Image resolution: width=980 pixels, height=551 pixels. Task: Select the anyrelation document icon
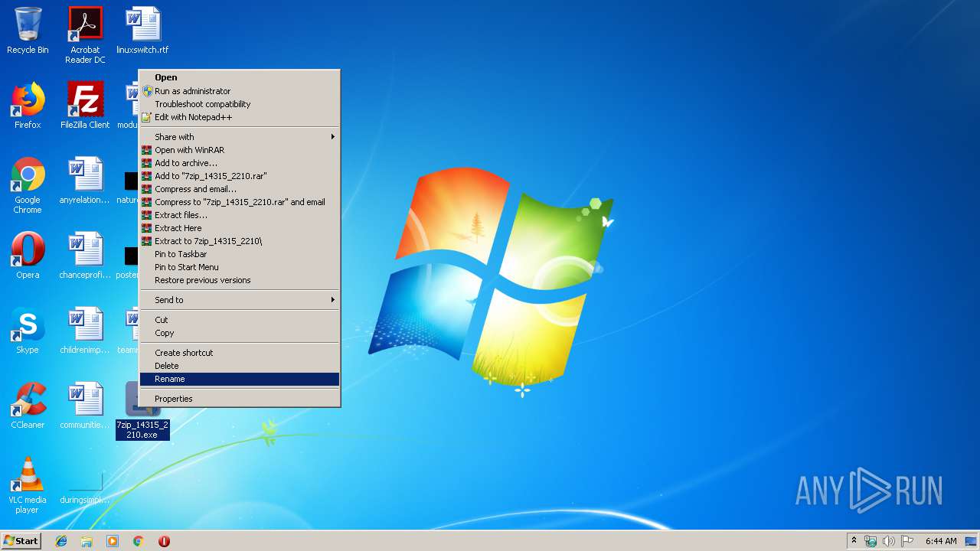point(85,181)
